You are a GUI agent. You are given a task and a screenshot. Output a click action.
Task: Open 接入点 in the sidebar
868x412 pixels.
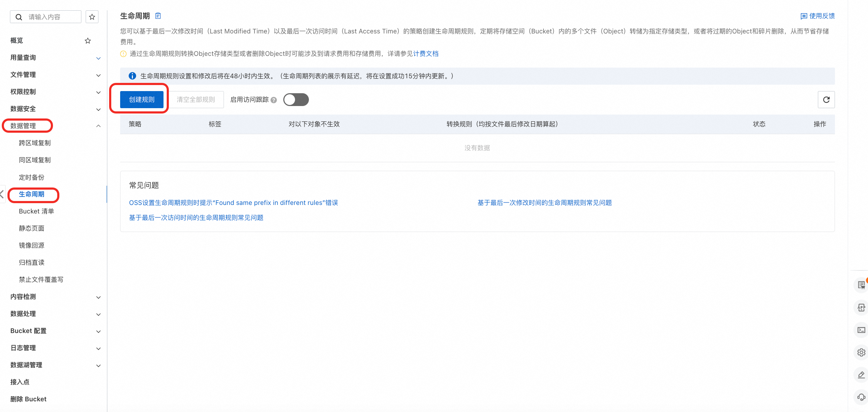[x=20, y=382]
